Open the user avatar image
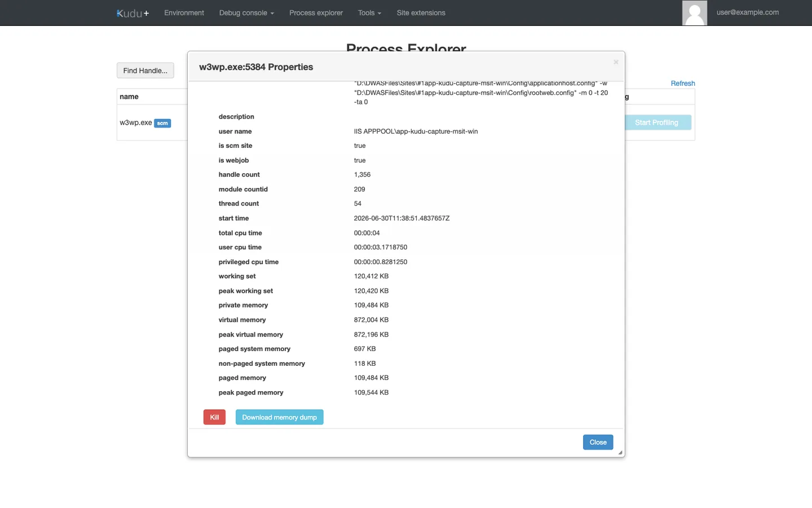This screenshot has height=508, width=812. [x=694, y=13]
